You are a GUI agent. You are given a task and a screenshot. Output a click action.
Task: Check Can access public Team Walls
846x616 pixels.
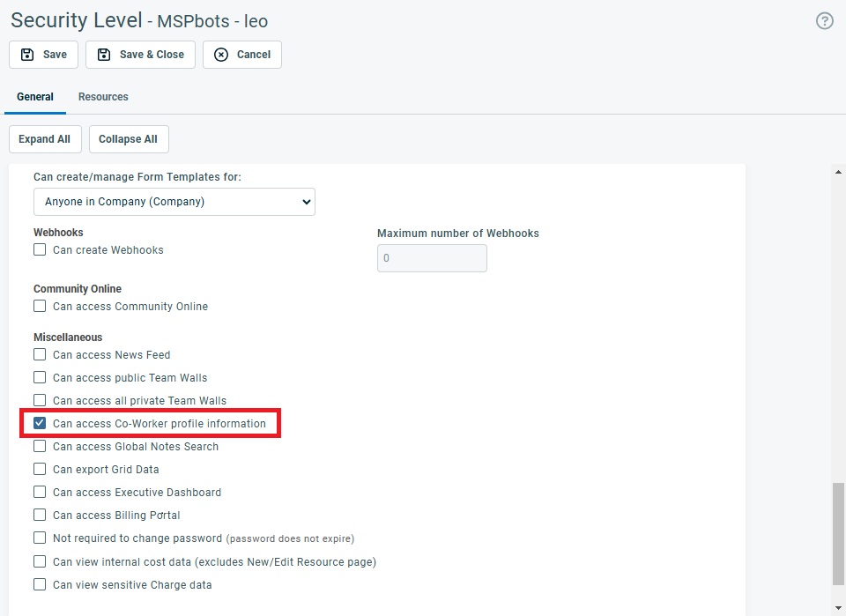tap(40, 377)
